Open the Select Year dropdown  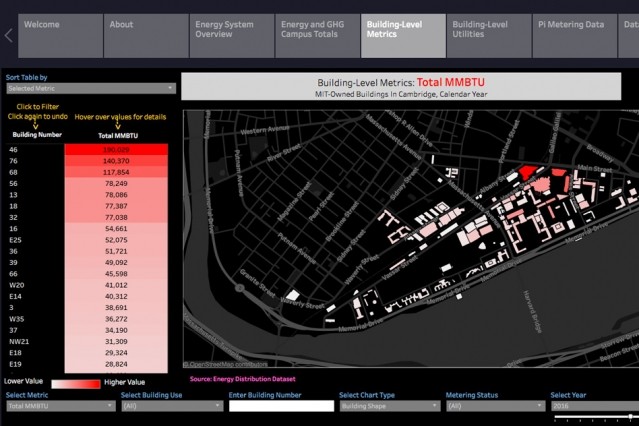[x=595, y=406]
